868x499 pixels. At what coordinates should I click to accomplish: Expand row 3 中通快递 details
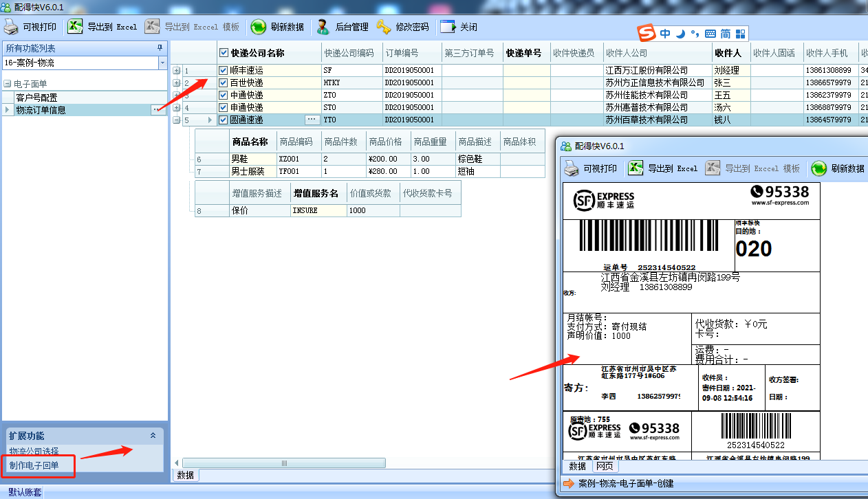point(177,95)
